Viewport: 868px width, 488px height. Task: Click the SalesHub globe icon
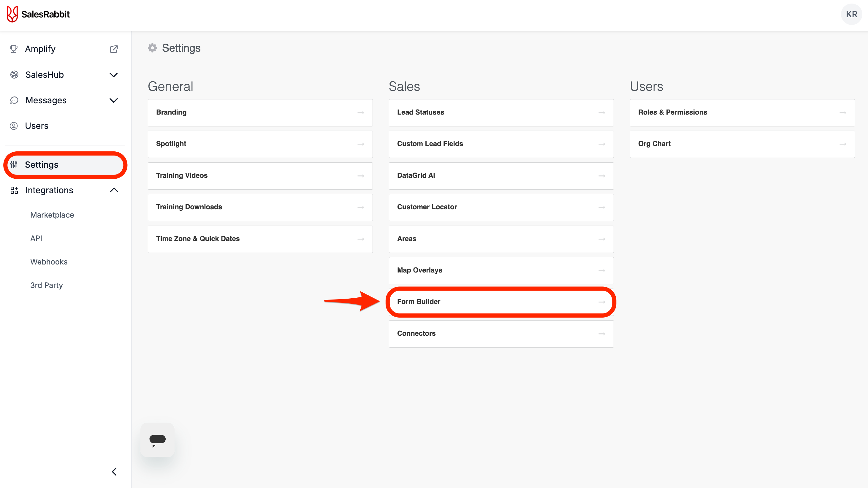(14, 75)
